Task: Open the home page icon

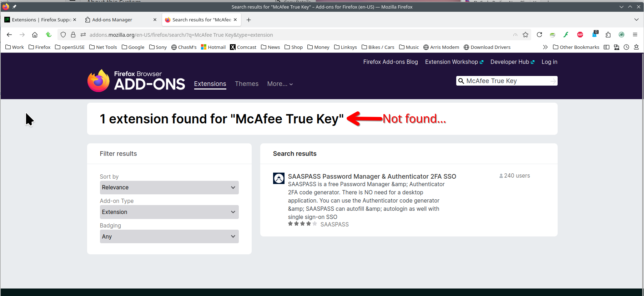Action: pos(35,35)
